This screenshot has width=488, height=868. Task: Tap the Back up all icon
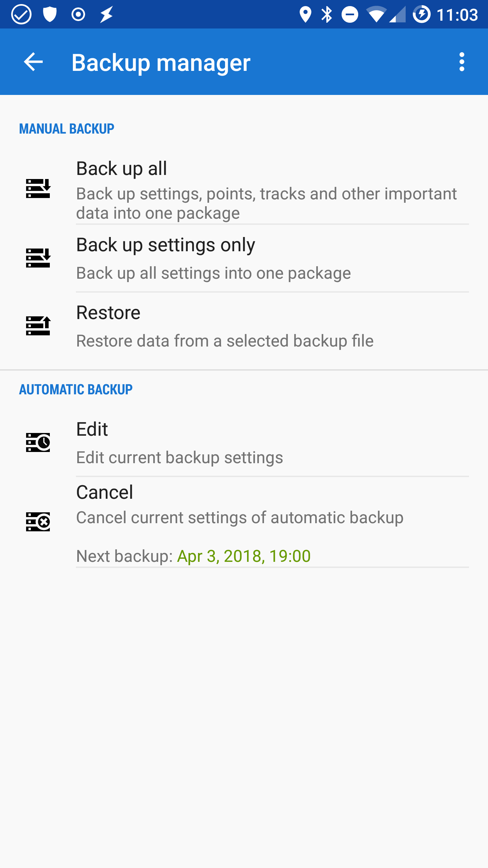pos(38,189)
